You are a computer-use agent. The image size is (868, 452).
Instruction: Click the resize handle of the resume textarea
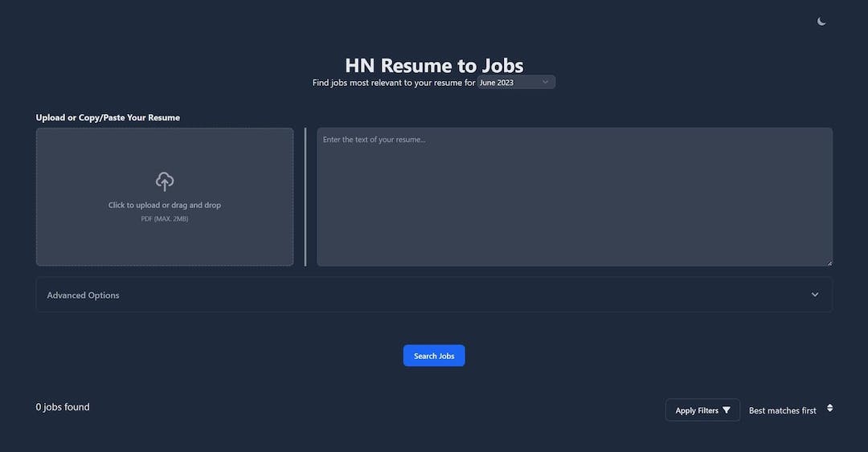click(829, 263)
